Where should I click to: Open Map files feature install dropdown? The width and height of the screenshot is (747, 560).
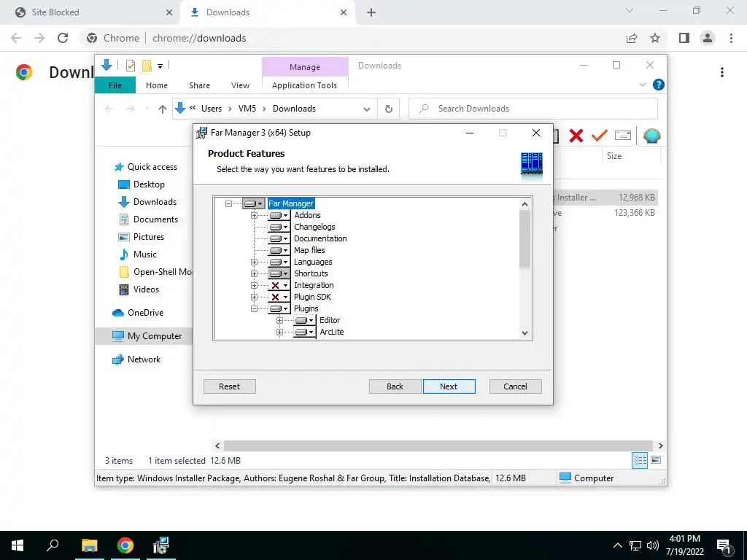[x=279, y=251]
